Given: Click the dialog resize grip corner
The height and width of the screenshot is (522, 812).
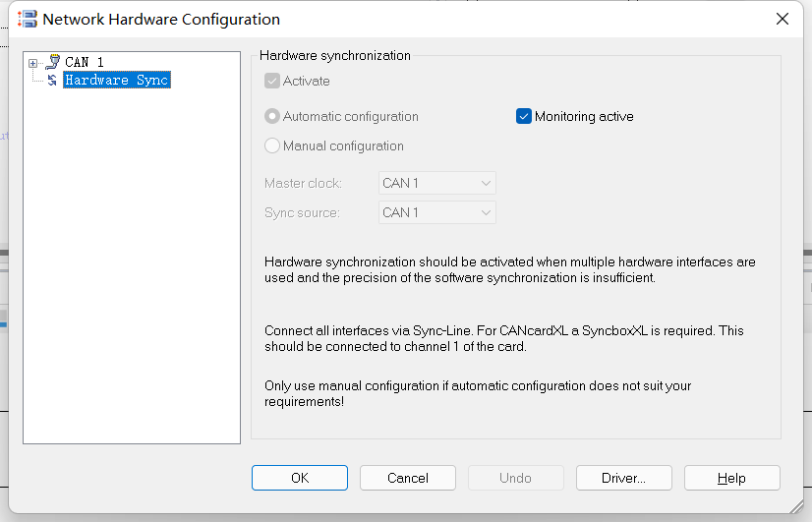Looking at the screenshot, I should click(x=796, y=506).
